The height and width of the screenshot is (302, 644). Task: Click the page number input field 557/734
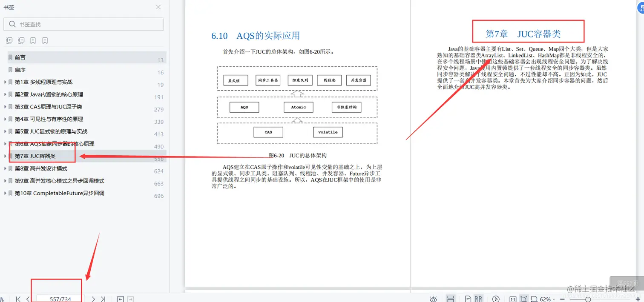pos(57,299)
